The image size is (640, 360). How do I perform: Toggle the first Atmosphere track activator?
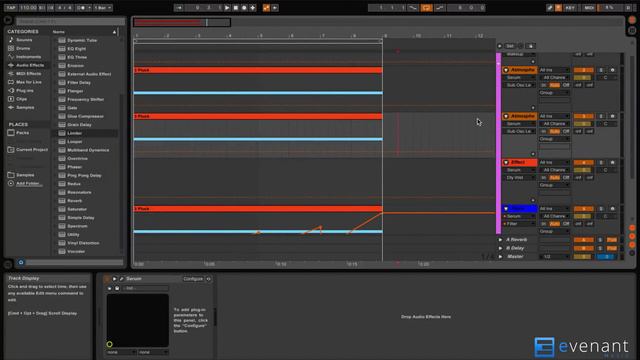tap(584, 70)
